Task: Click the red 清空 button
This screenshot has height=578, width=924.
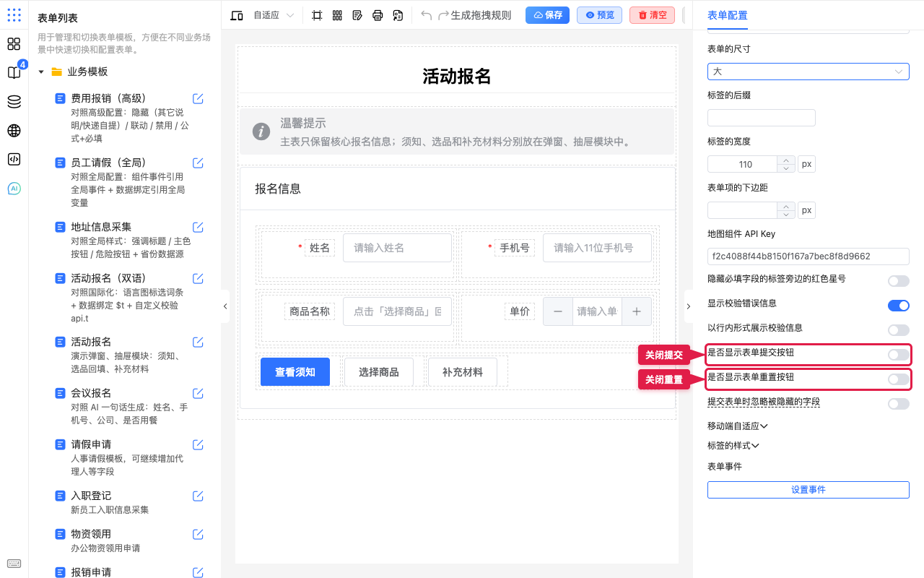Action: click(652, 15)
